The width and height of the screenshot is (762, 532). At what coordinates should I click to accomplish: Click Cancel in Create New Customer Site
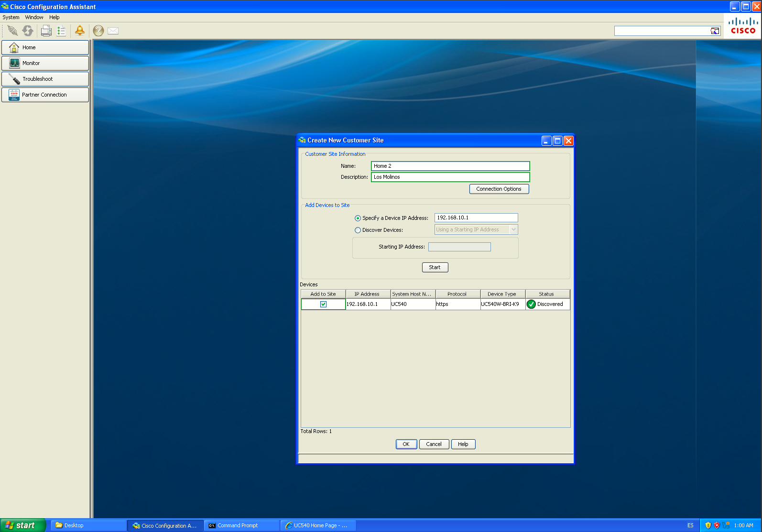(x=434, y=444)
